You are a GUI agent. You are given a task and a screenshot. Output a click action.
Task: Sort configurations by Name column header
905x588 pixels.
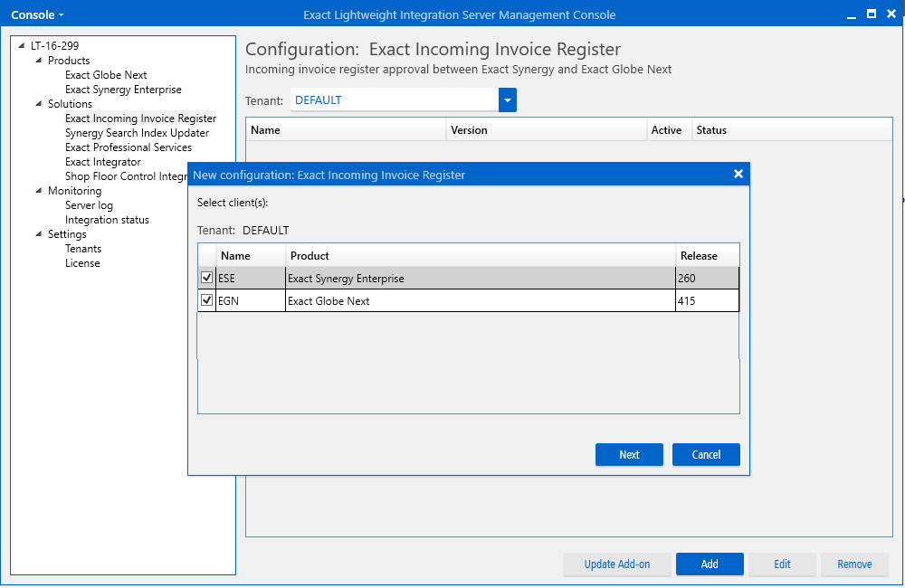347,130
